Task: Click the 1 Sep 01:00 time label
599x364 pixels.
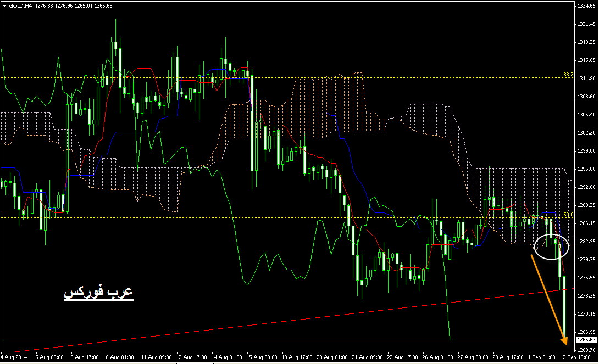Action: tap(542, 357)
